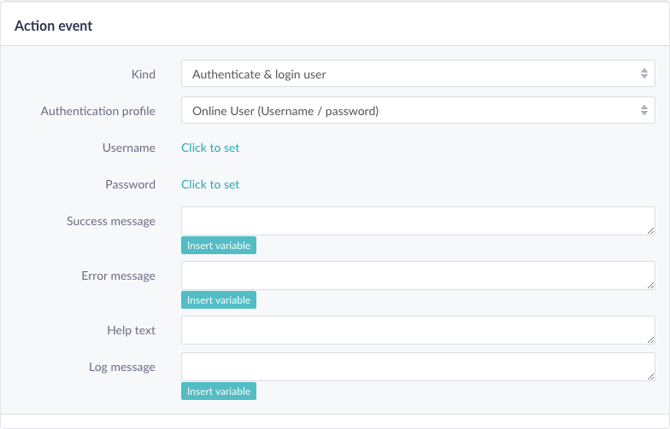Click the Authentication profile select arrows icon
The image size is (670, 429).
[x=644, y=110]
